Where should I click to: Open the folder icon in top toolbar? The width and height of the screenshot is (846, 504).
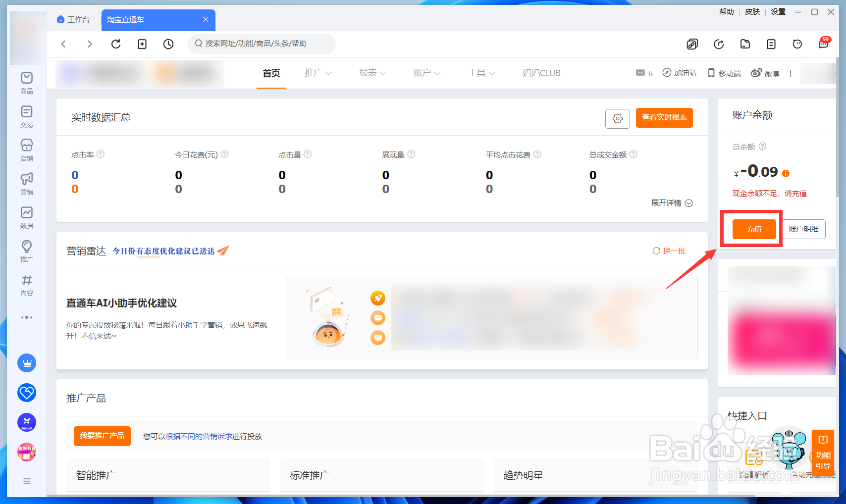coord(745,44)
